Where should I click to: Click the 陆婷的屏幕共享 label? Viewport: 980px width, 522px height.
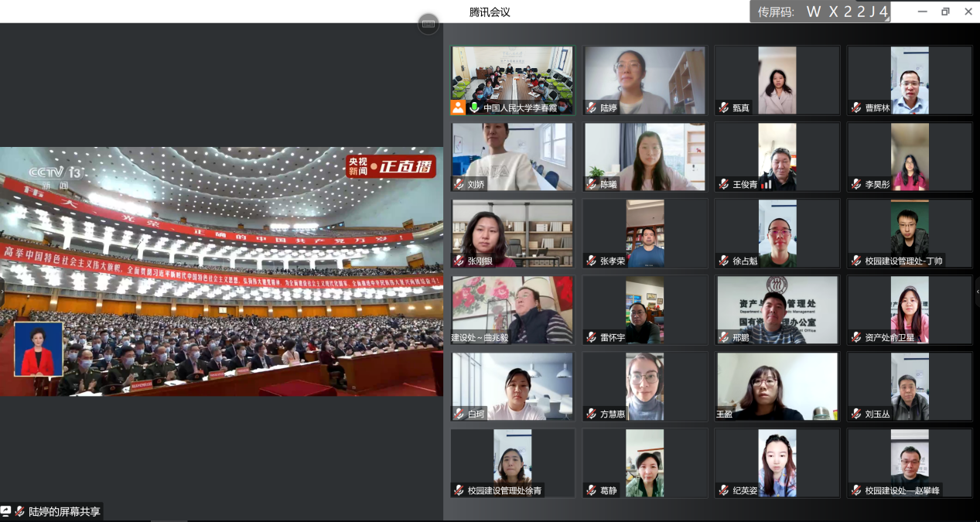(x=64, y=511)
